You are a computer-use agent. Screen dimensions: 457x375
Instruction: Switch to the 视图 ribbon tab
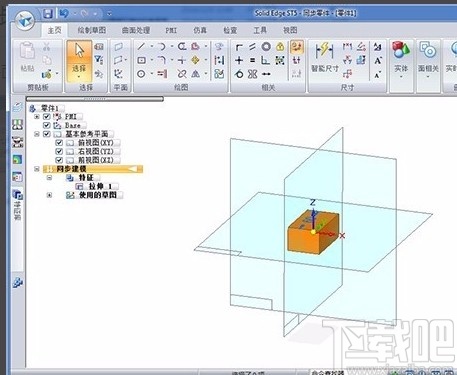click(290, 30)
